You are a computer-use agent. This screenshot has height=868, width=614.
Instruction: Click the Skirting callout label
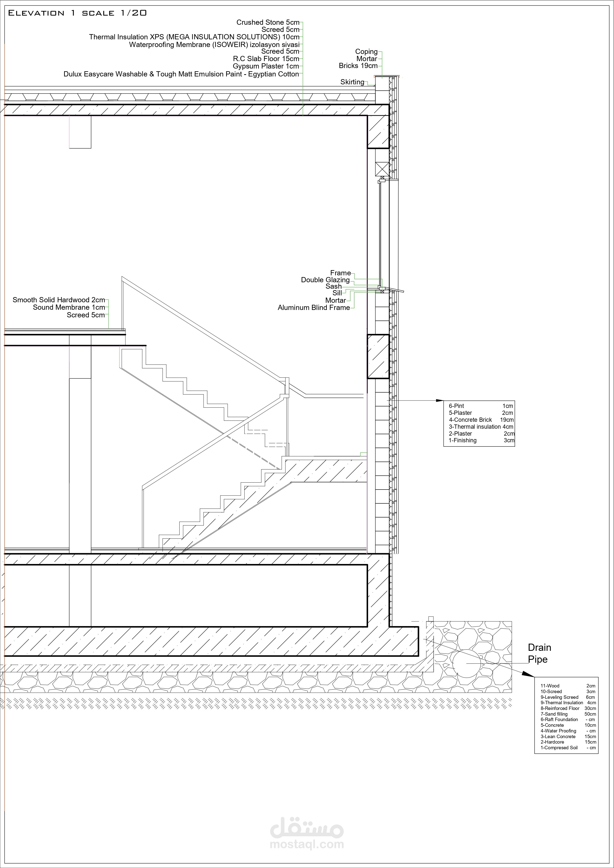click(x=352, y=82)
